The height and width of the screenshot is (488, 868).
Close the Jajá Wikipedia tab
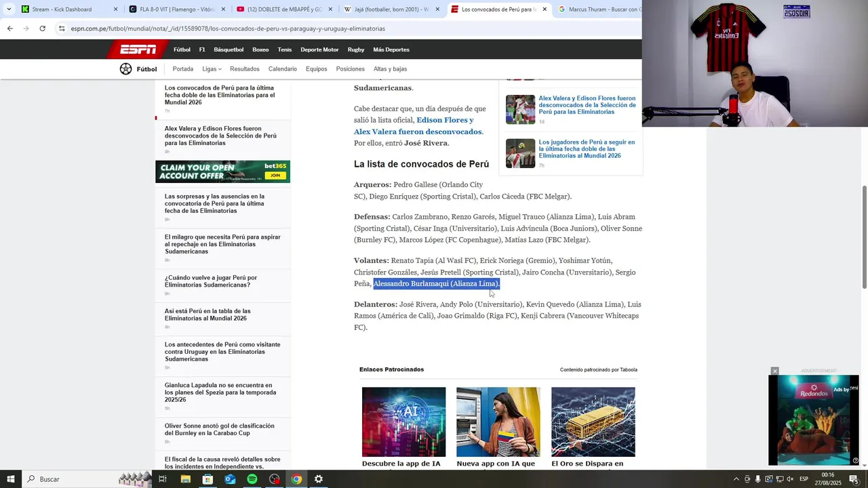click(x=437, y=9)
